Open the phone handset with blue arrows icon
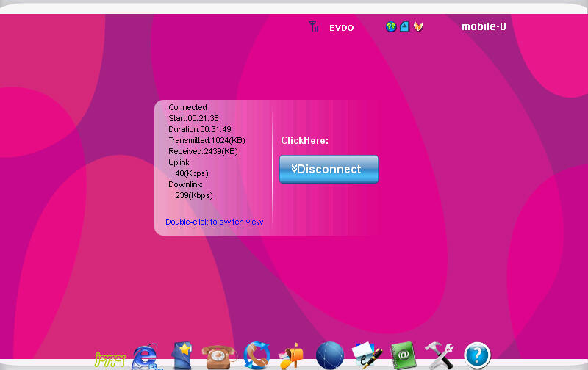 (x=257, y=355)
